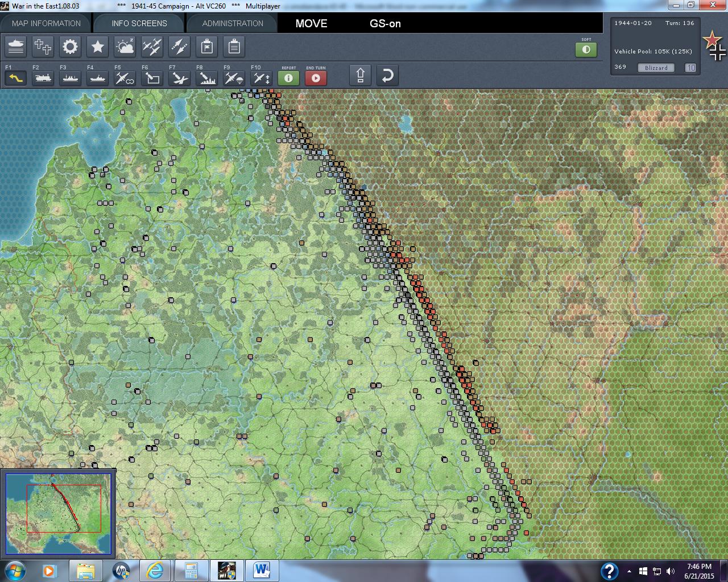This screenshot has width=728, height=582.
Task: Switch to the INFO SCREENS tab
Action: (x=139, y=23)
